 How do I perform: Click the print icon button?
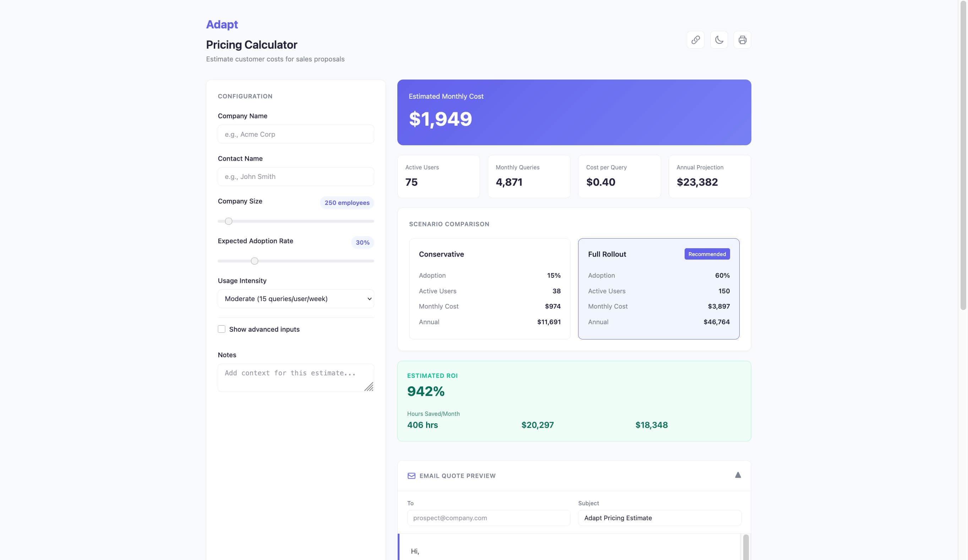pyautogui.click(x=742, y=40)
